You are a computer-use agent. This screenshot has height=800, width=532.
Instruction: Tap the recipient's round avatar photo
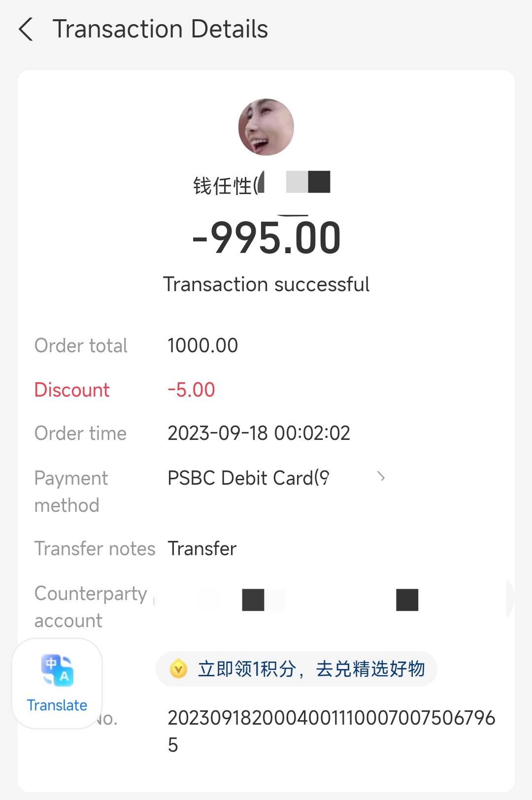[x=266, y=127]
